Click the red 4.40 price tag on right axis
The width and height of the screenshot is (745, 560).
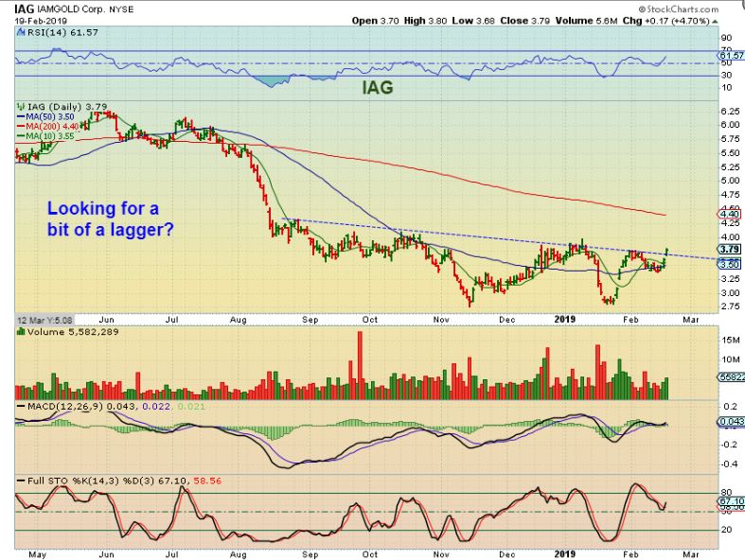click(730, 214)
